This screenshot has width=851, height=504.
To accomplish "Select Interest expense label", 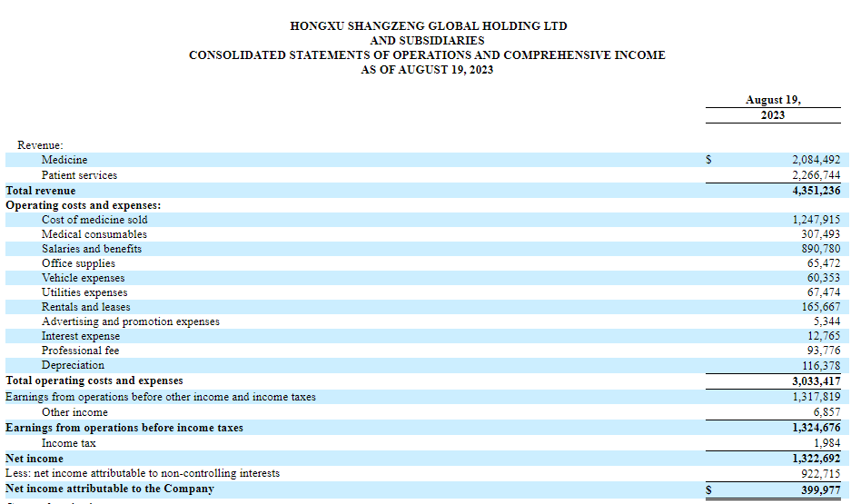I will [x=81, y=336].
